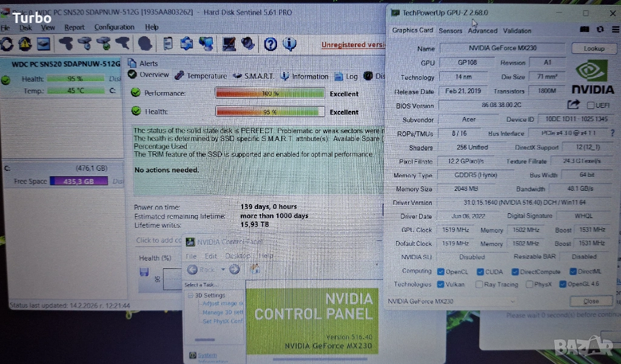Toggle the PhysX checkbox
This screenshot has height=364, width=621.
[x=529, y=284]
